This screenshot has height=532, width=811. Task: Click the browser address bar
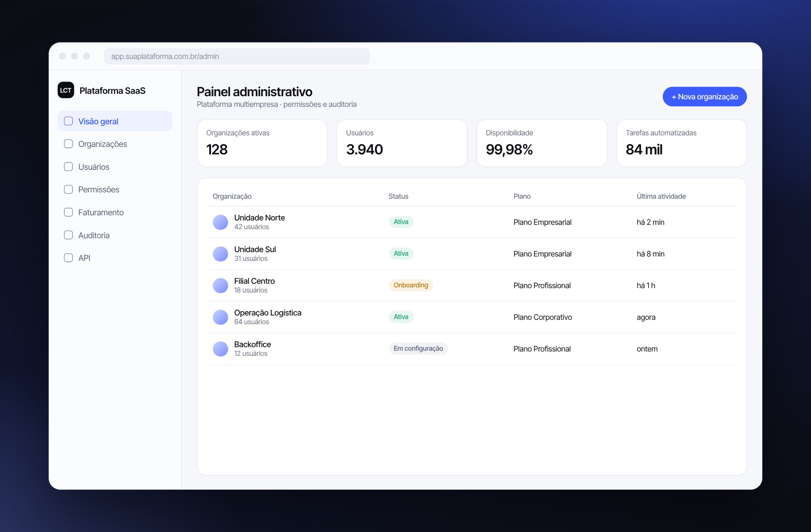point(237,56)
